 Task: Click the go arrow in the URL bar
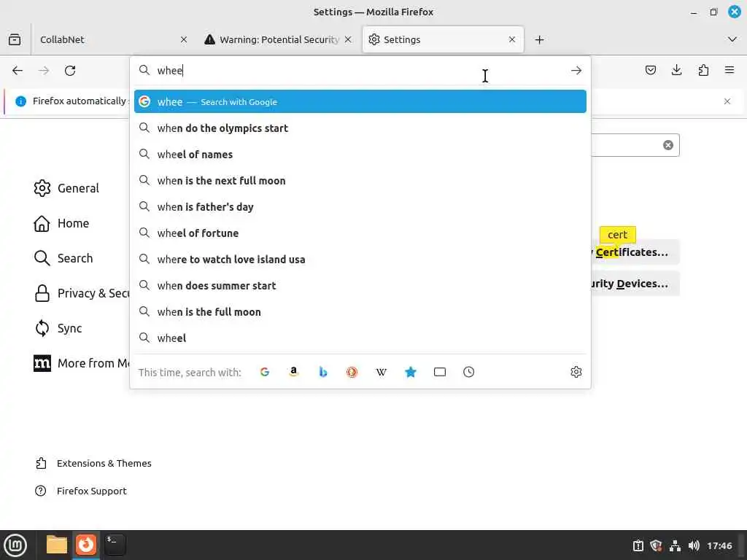pyautogui.click(x=576, y=71)
